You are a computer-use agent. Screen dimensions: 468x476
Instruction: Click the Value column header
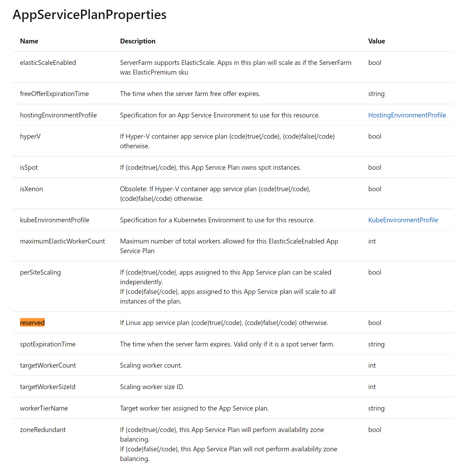pos(376,41)
